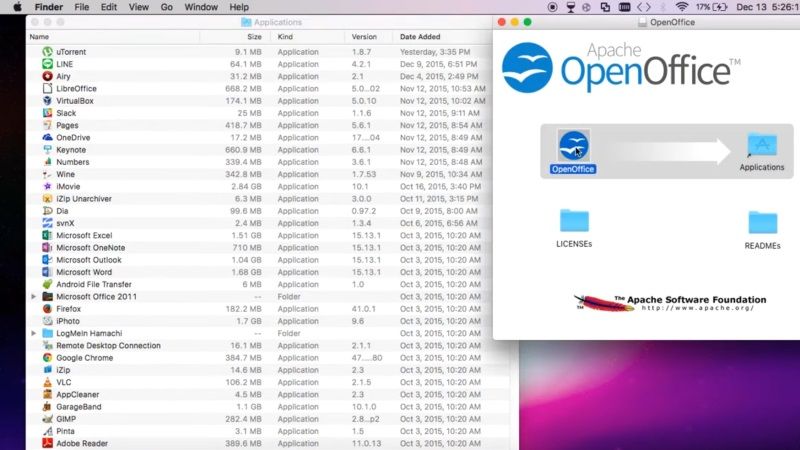Open the LICENSEs folder
Viewport: 800px width, 450px height.
pos(574,220)
